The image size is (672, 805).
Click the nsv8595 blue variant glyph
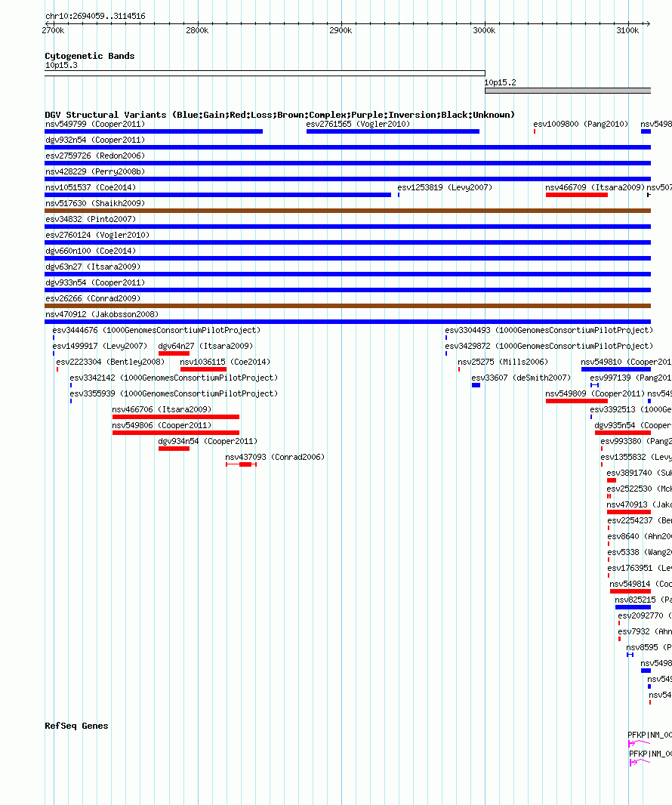click(x=630, y=655)
